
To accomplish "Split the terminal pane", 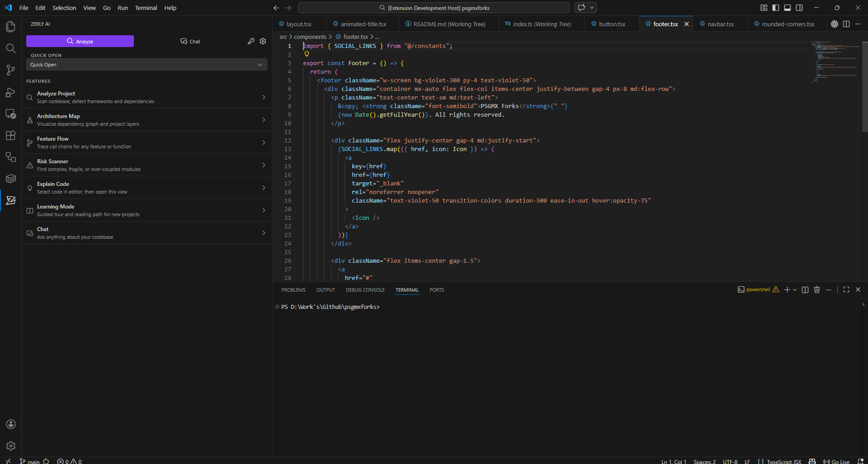I will 805,289.
